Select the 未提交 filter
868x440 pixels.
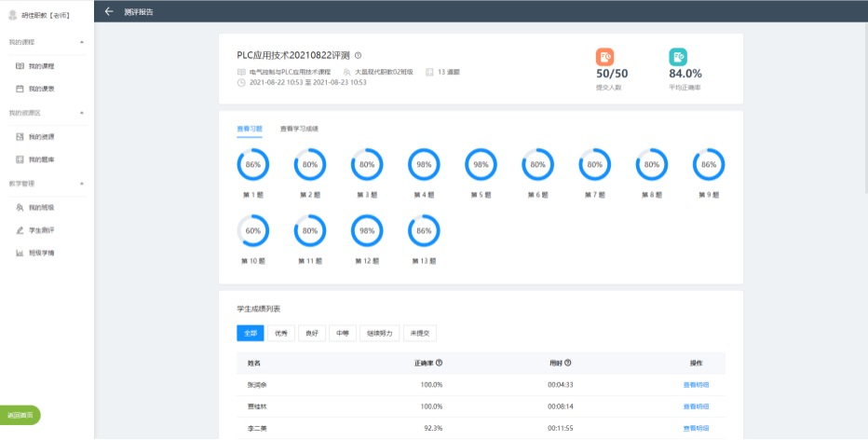(x=420, y=333)
